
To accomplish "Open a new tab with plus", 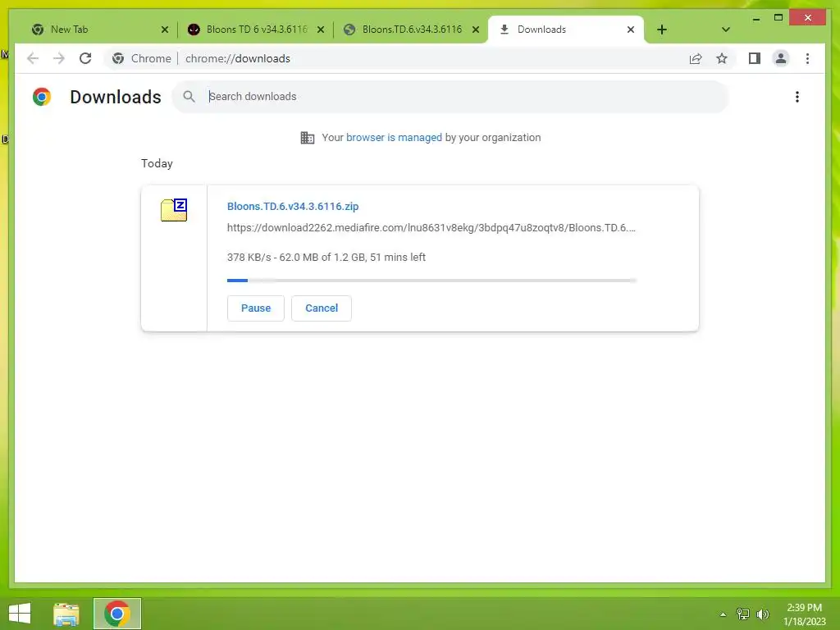I will pyautogui.click(x=662, y=30).
